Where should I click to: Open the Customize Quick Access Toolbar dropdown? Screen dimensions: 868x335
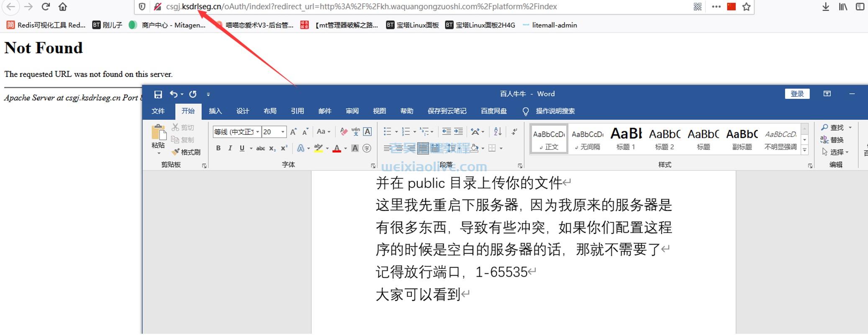(x=208, y=95)
